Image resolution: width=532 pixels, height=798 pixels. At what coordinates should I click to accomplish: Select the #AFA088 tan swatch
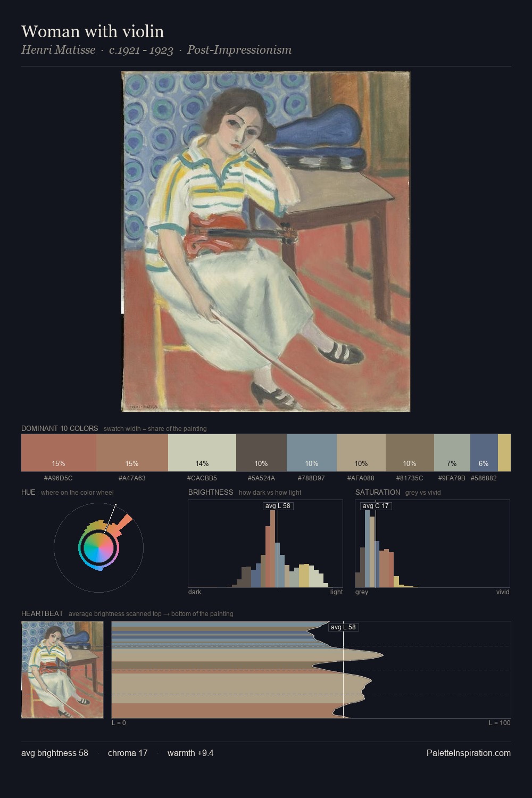click(361, 453)
